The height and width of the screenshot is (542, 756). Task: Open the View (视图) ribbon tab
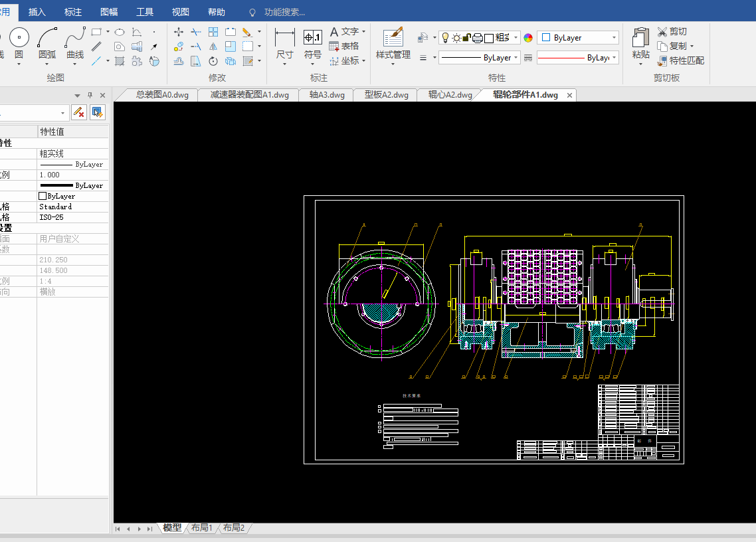[180, 12]
